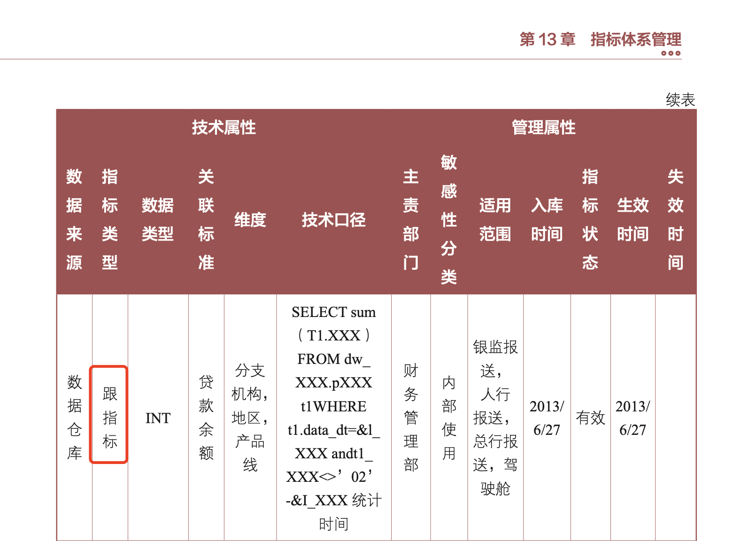Select the '适用范围' column header

495,219
